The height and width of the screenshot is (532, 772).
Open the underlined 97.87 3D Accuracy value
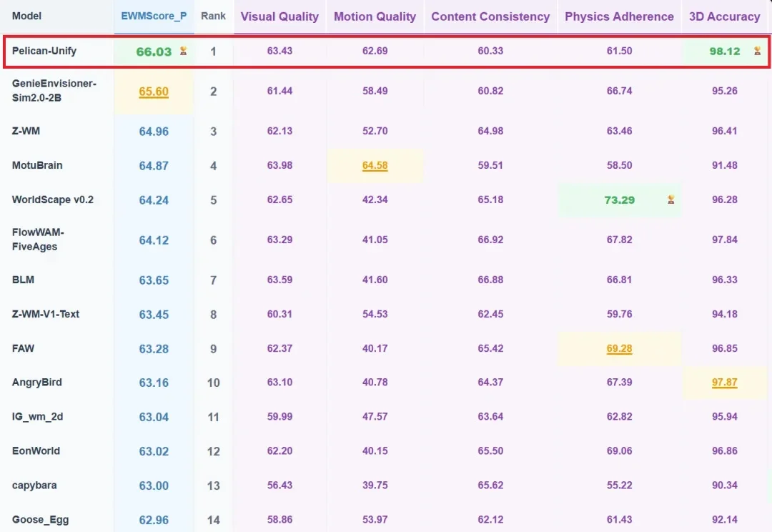pos(724,383)
